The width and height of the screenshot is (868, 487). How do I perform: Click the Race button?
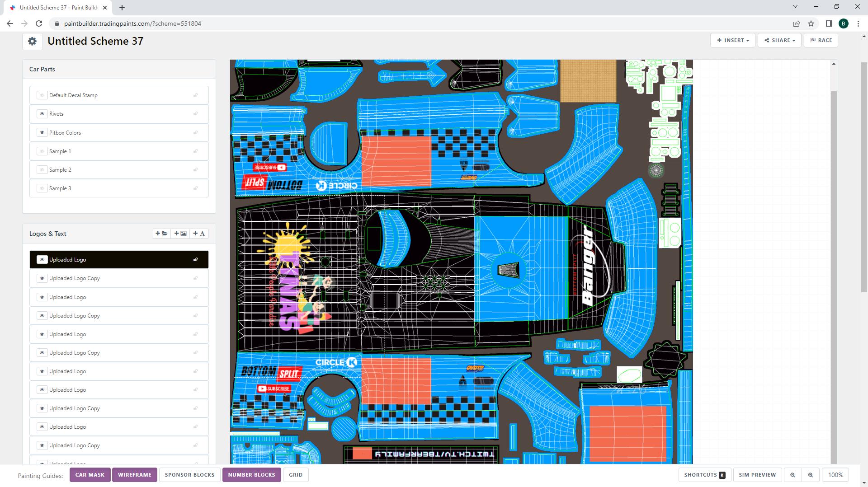[821, 40]
